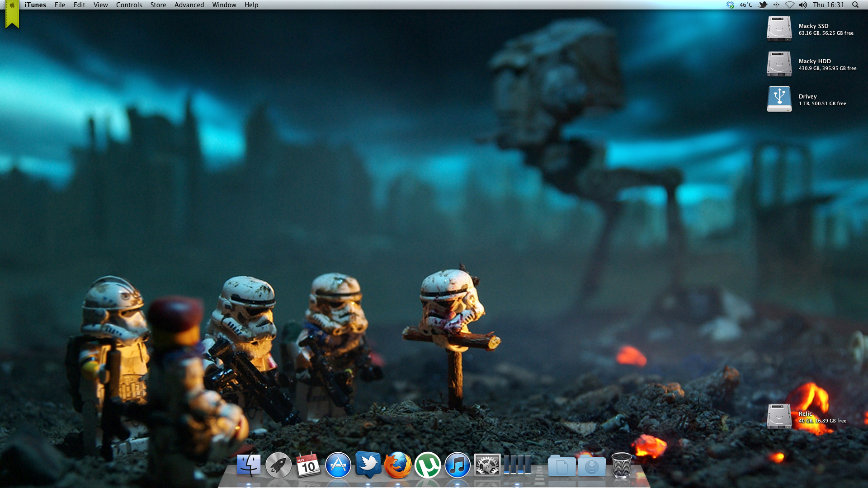Open the iTunes application menu
Viewport: 868px width, 488px height.
coord(35,5)
